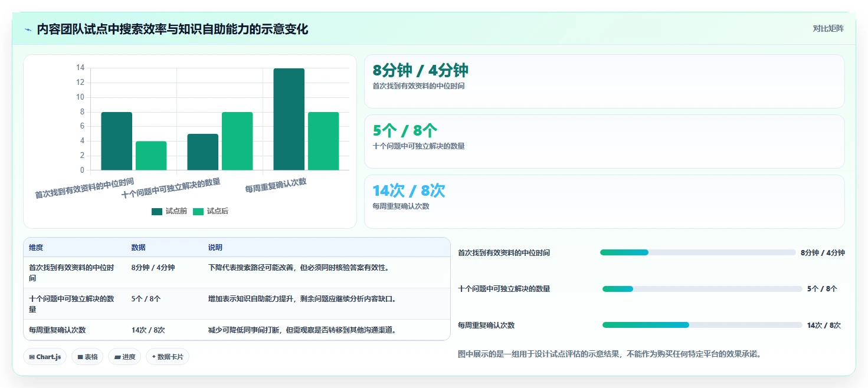
Task: Click the 14次 / 8次 data card
Action: [604, 201]
